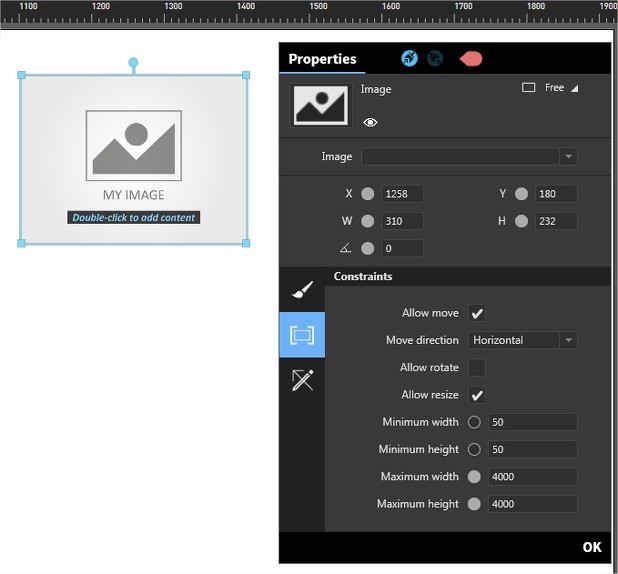Screen dimensions: 618x574
Task: Click the MY IMAGE caption text
Action: [x=134, y=195]
